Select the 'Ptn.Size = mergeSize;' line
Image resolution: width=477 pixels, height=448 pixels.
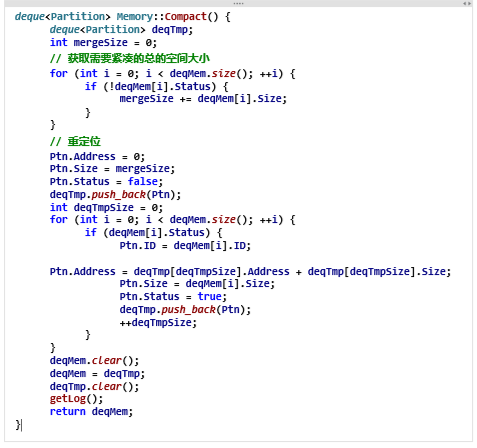112,169
